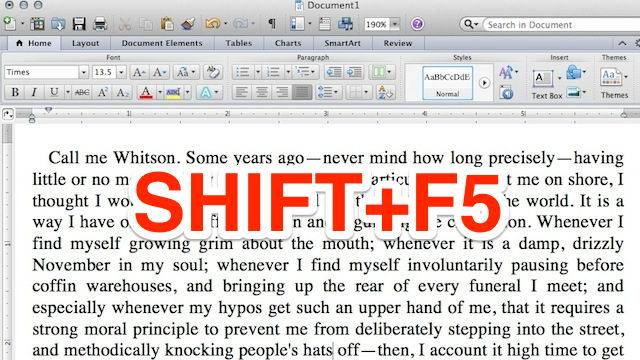Click the Open document toolbar icon
This screenshot has height=360, width=640.
[58, 24]
